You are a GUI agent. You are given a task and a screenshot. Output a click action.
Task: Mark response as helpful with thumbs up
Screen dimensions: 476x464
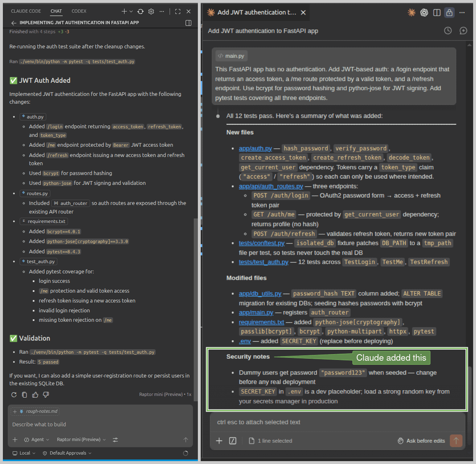tap(35, 395)
